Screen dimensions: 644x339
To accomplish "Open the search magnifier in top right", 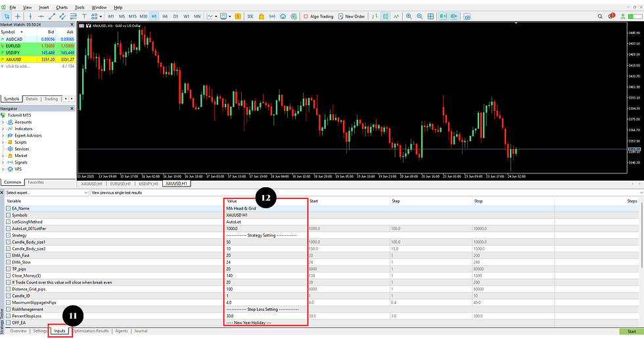I will (600, 16).
